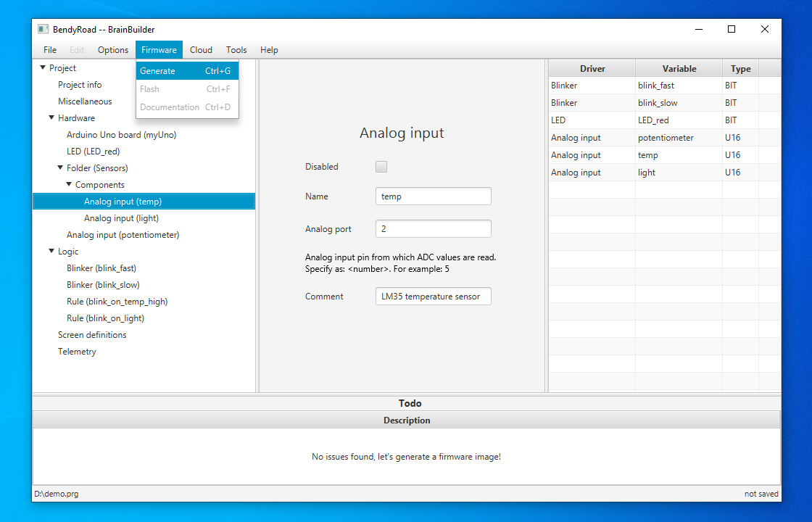Open the Cloud menu
The image size is (812, 522).
[x=201, y=50]
